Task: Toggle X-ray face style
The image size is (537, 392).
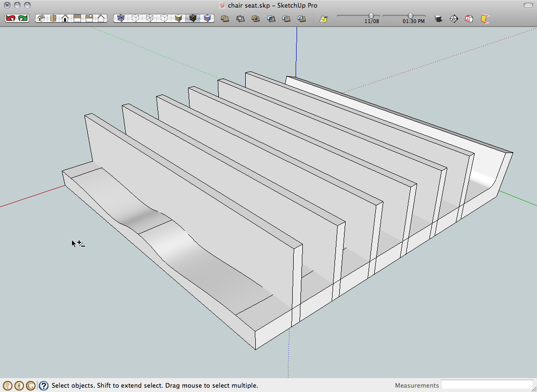Action: pos(120,18)
